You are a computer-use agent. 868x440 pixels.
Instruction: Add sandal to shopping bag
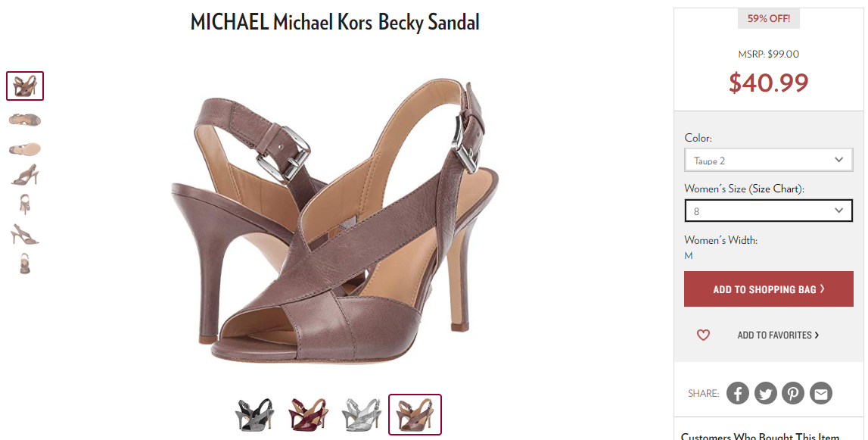coord(768,289)
